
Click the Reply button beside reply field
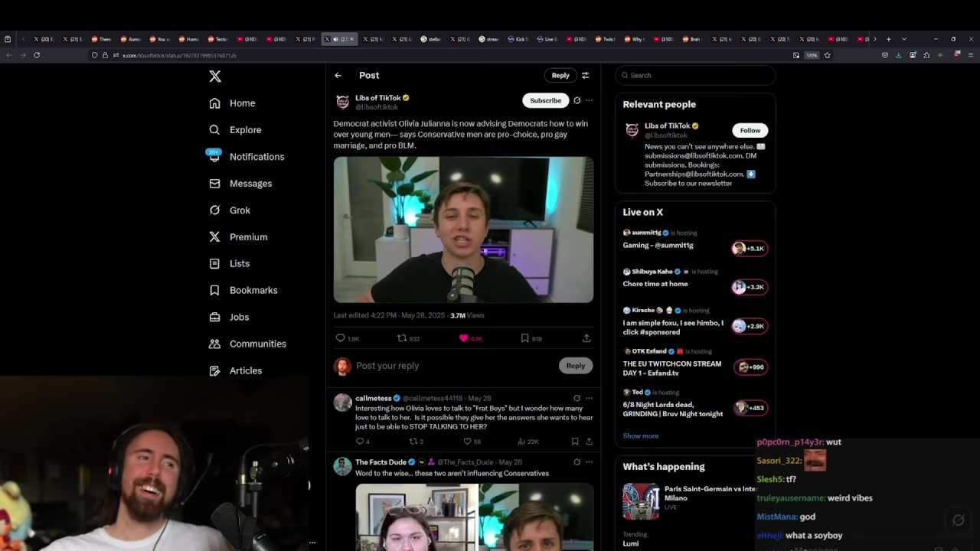coord(576,366)
